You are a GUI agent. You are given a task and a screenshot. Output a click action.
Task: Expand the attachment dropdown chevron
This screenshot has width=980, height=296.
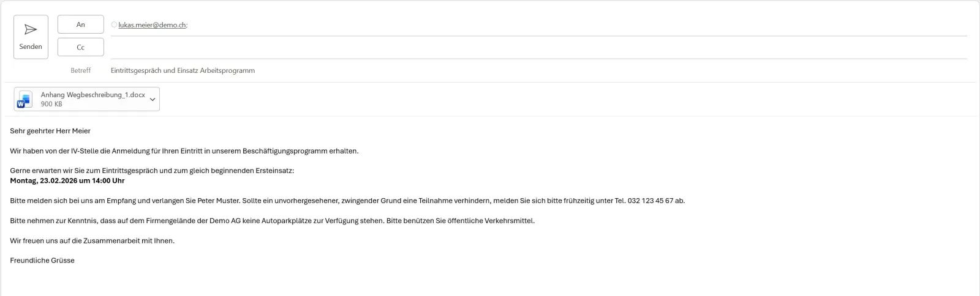click(x=153, y=99)
